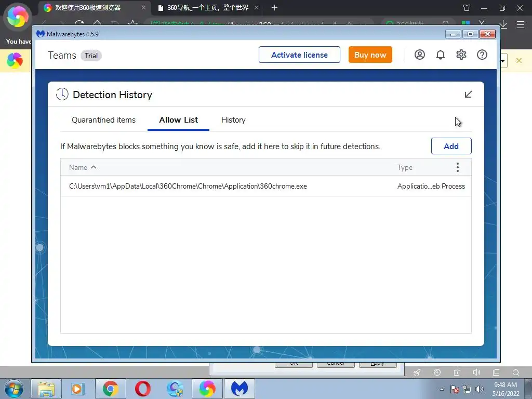Click the trash icon in browser status bar
This screenshot has height=399, width=532.
point(457,372)
